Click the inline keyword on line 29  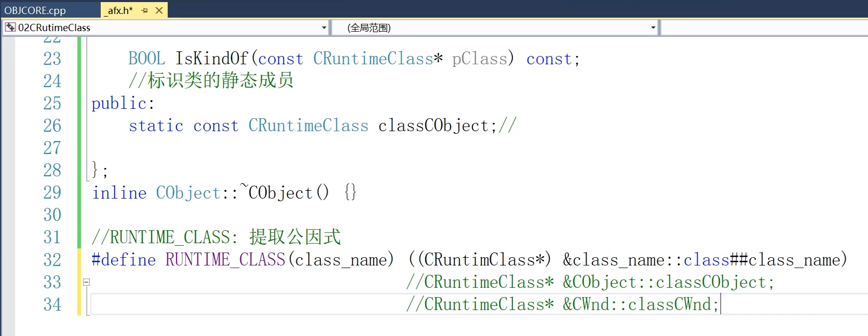click(119, 193)
